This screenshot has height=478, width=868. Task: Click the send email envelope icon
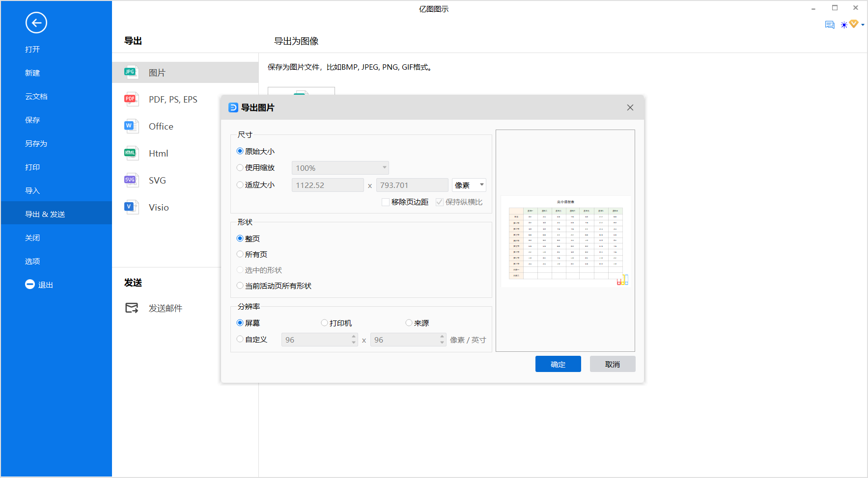point(132,308)
